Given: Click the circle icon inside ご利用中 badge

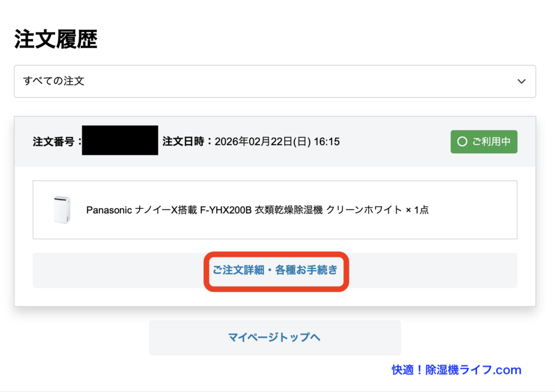Looking at the screenshot, I should [462, 142].
